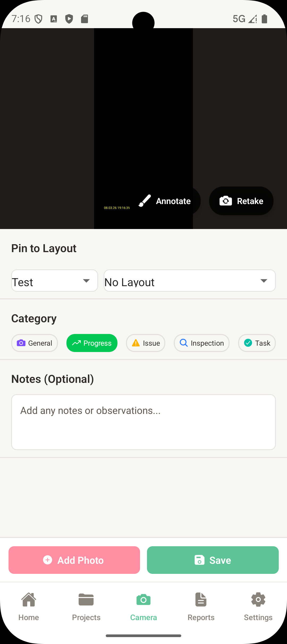Deselect the Progress category
Image resolution: width=287 pixels, height=644 pixels.
92,343
